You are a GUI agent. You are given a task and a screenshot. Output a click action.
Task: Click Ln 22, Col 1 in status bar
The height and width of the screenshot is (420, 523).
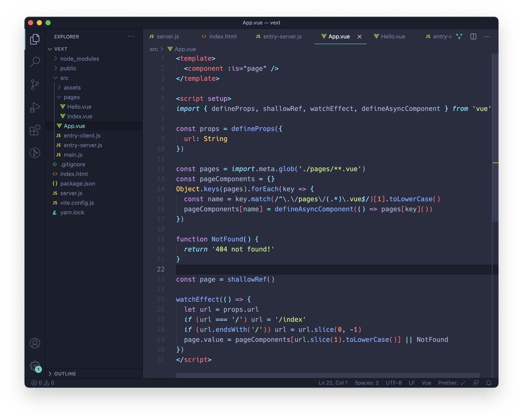coord(333,383)
